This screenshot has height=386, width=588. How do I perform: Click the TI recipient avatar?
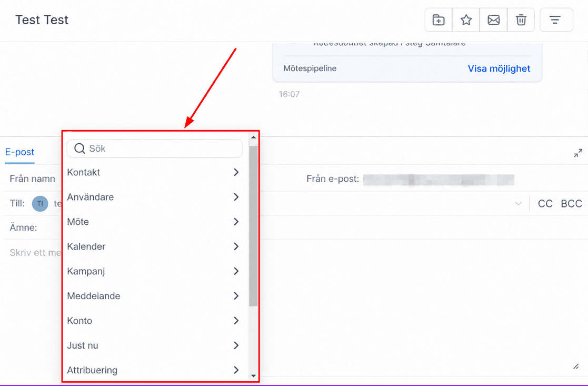click(x=40, y=204)
